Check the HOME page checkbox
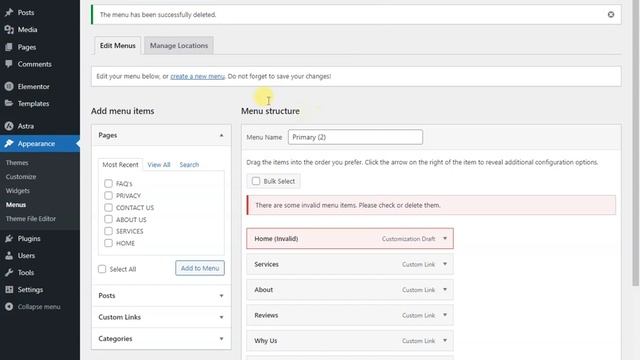The image size is (640, 360). (108, 243)
